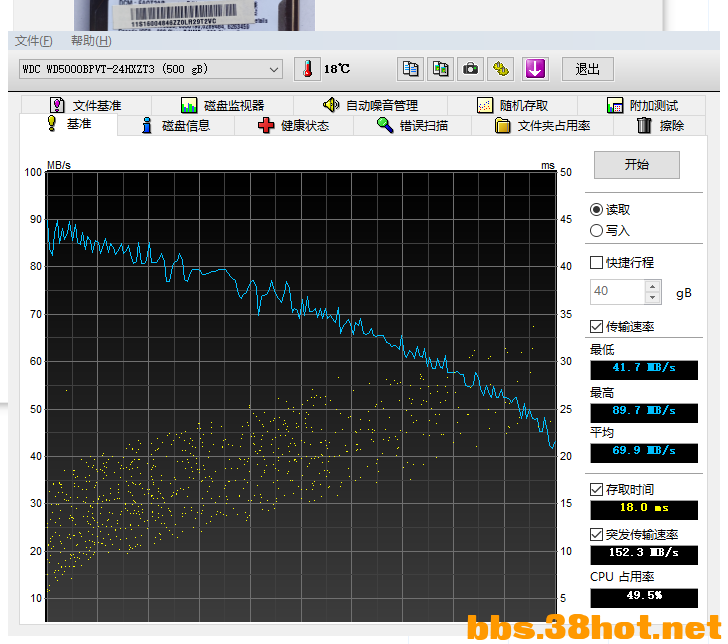Screen dimensions: 728x644
Task: Open the options gear icon
Action: (500, 69)
